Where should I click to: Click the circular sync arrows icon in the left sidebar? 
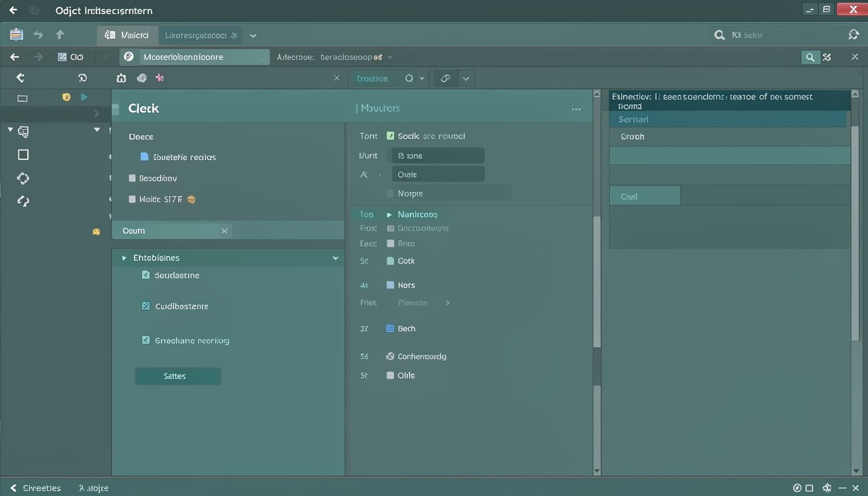tap(23, 178)
